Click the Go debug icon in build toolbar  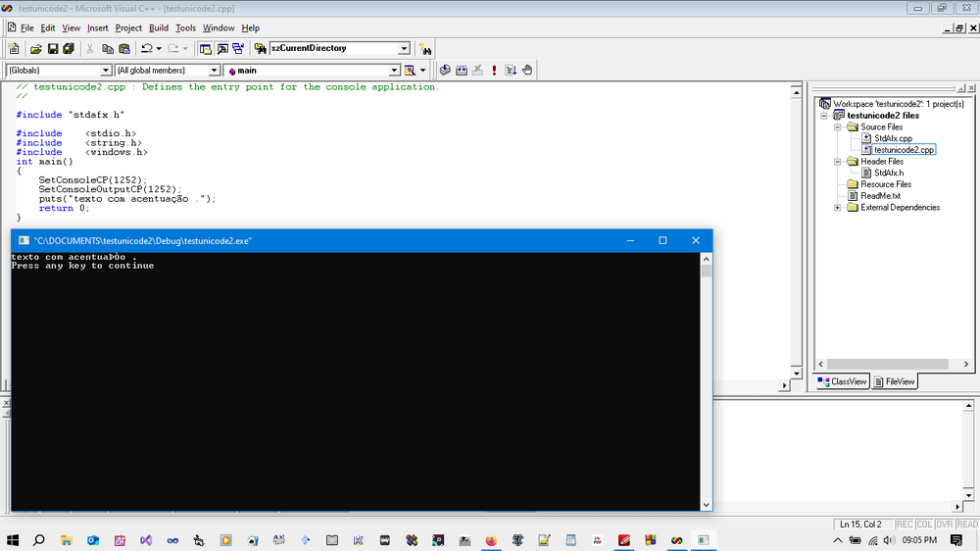coord(511,70)
